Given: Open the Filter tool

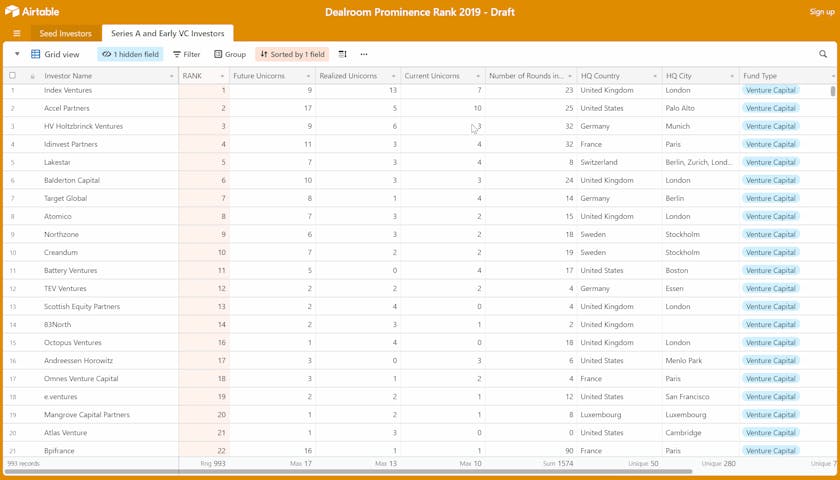Looking at the screenshot, I should pyautogui.click(x=186, y=54).
